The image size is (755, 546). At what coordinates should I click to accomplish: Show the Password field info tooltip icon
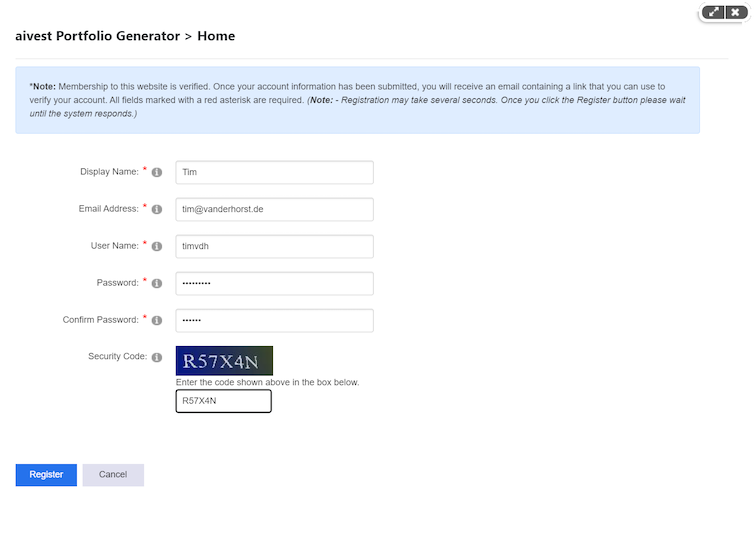click(157, 284)
